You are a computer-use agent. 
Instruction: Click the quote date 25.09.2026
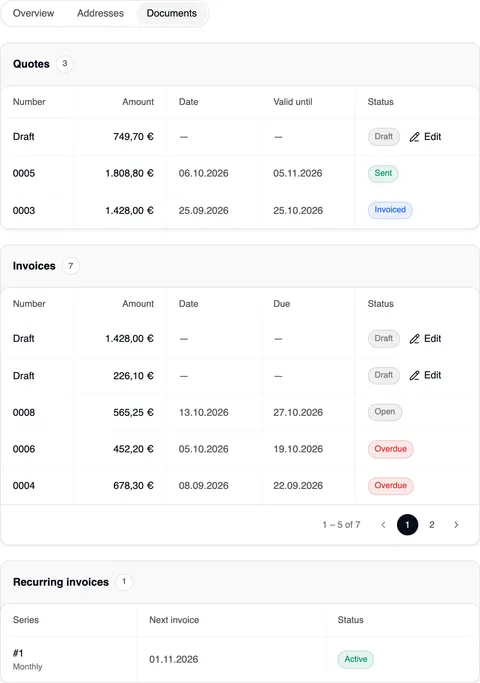pyautogui.click(x=203, y=210)
